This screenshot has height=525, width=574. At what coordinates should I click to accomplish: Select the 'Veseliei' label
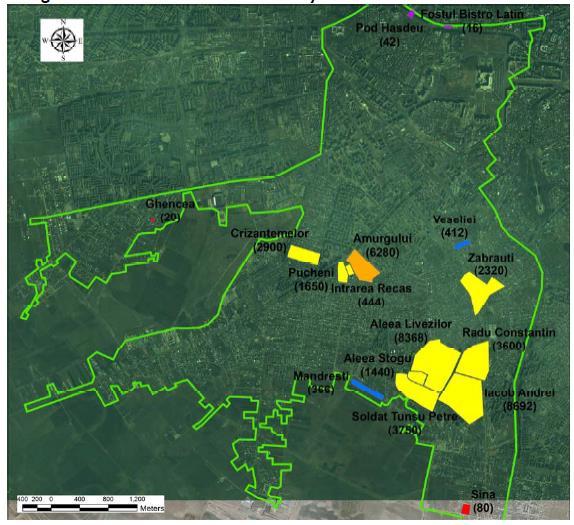[x=454, y=220]
